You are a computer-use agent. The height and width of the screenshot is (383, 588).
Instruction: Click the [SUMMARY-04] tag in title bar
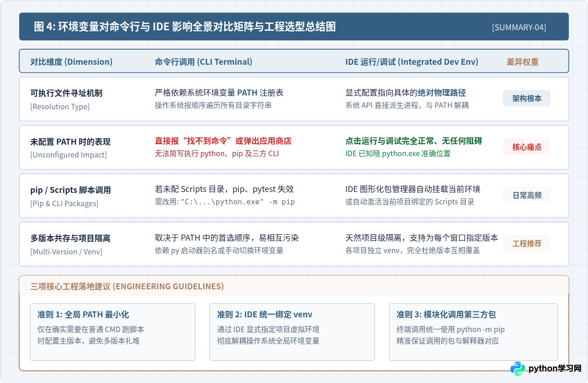click(x=519, y=27)
